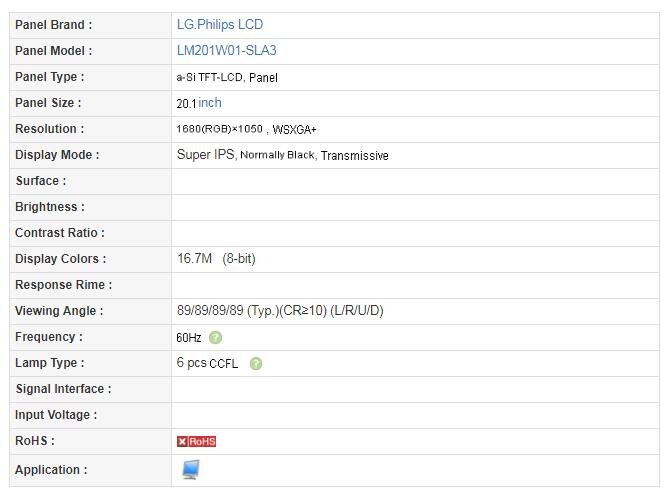Click the 6 pcs CCFL lamp type text
668x492 pixels.
click(207, 364)
